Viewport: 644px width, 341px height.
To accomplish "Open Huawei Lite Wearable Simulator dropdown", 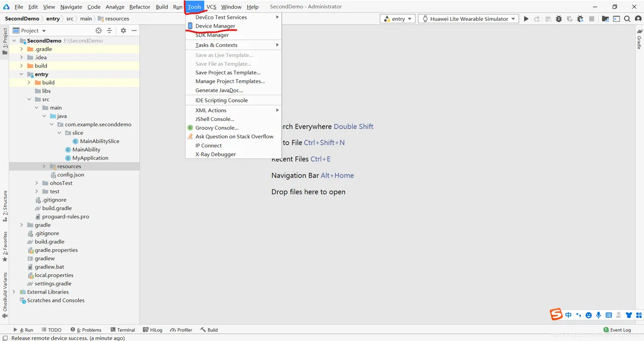I will point(469,19).
